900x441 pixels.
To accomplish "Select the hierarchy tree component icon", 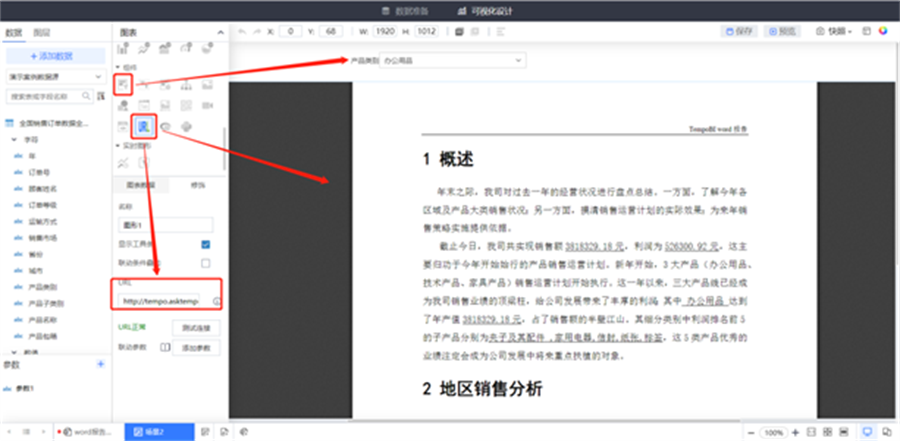I will (186, 86).
